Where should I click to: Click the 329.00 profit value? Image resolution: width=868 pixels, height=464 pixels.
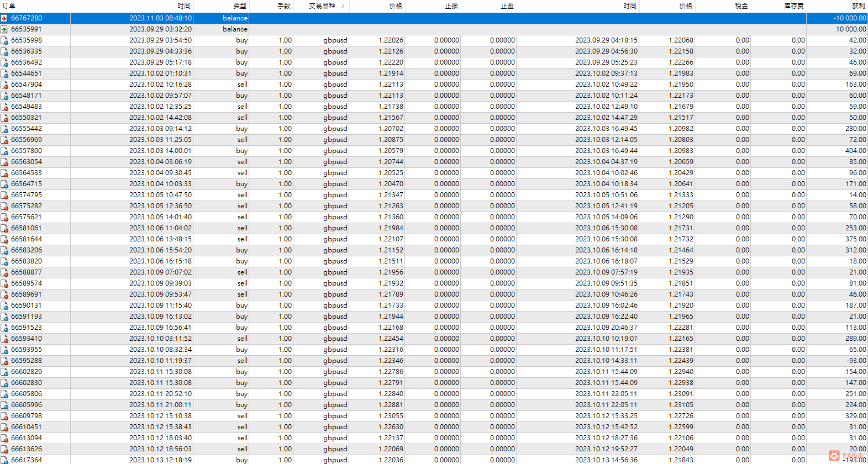856,416
